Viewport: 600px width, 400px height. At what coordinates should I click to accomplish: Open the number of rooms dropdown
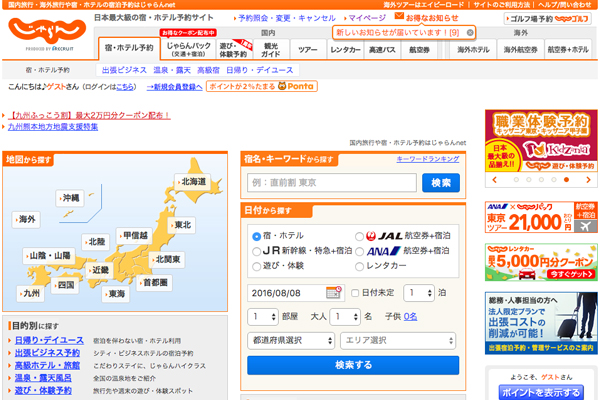click(262, 317)
